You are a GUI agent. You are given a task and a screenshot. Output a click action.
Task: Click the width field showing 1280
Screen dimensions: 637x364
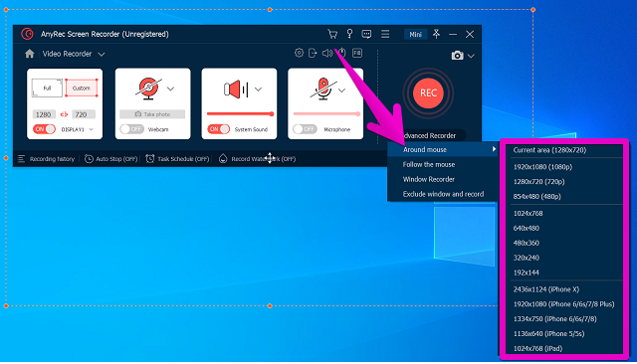[44, 114]
